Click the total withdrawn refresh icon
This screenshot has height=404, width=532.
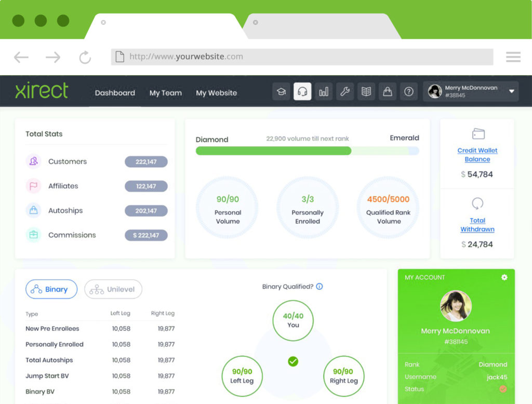(477, 204)
